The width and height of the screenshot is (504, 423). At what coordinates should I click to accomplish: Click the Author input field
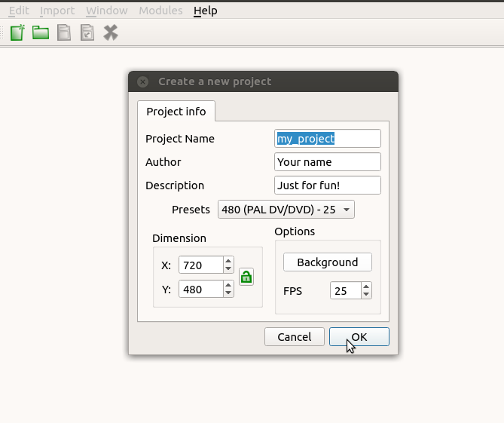click(x=328, y=162)
